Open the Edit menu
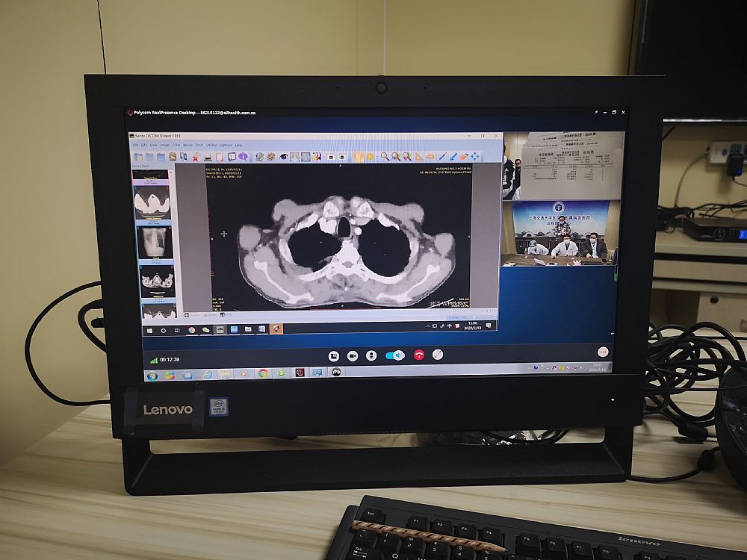747x560 pixels. (x=144, y=145)
